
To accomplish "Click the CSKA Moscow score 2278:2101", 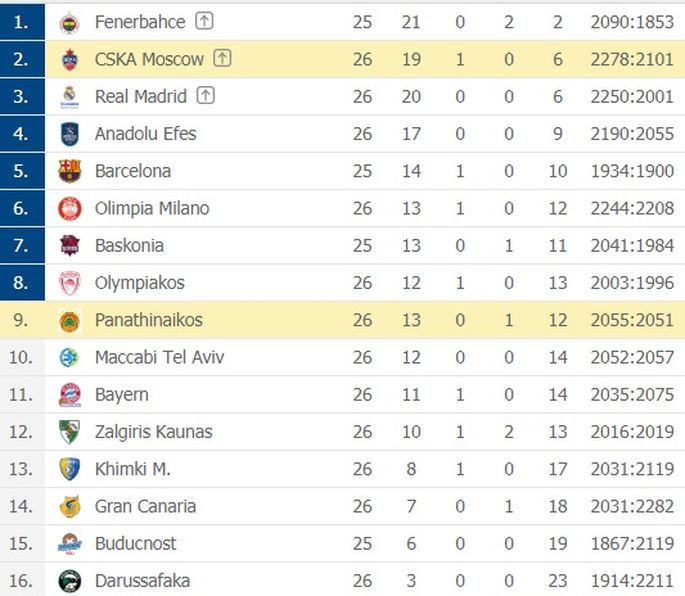I will click(632, 59).
